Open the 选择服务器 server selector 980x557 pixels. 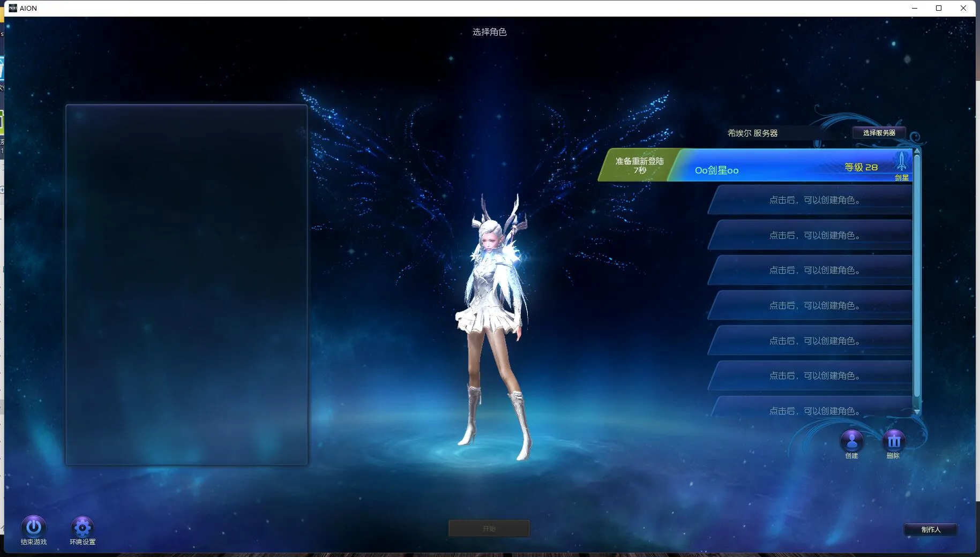[879, 133]
